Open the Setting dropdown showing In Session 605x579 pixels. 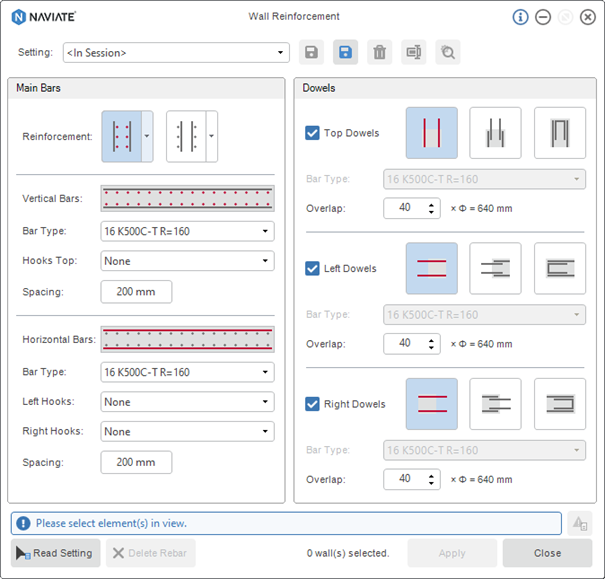point(176,52)
